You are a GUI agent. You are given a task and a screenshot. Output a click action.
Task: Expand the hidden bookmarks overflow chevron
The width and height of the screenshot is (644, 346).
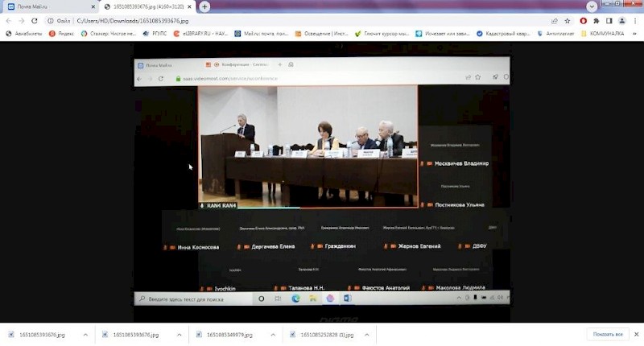point(636,34)
